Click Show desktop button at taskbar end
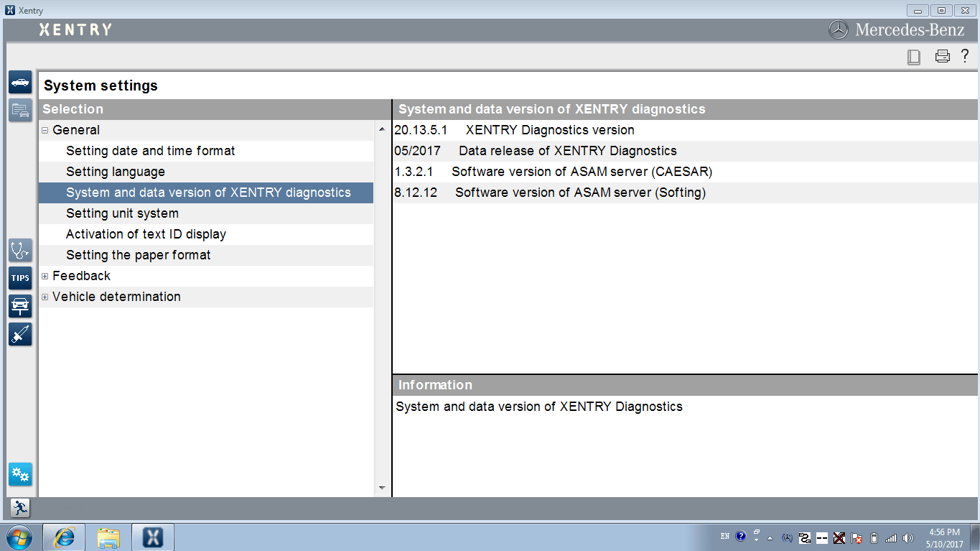 click(x=974, y=537)
